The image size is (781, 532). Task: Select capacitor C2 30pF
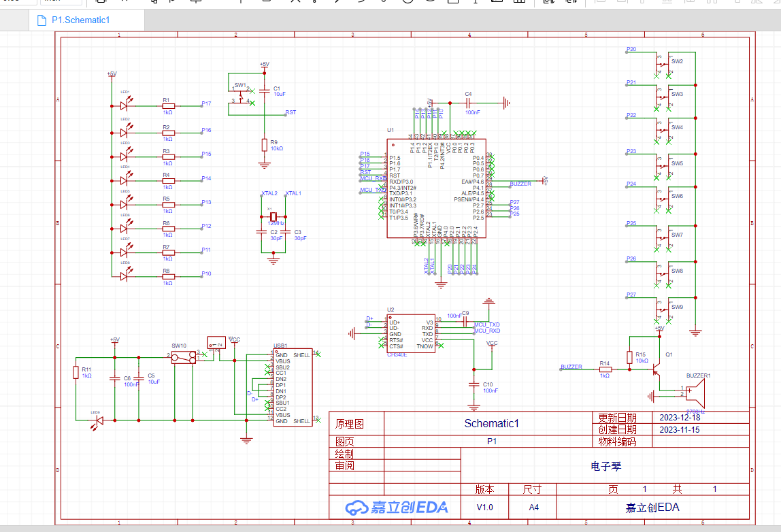261,232
